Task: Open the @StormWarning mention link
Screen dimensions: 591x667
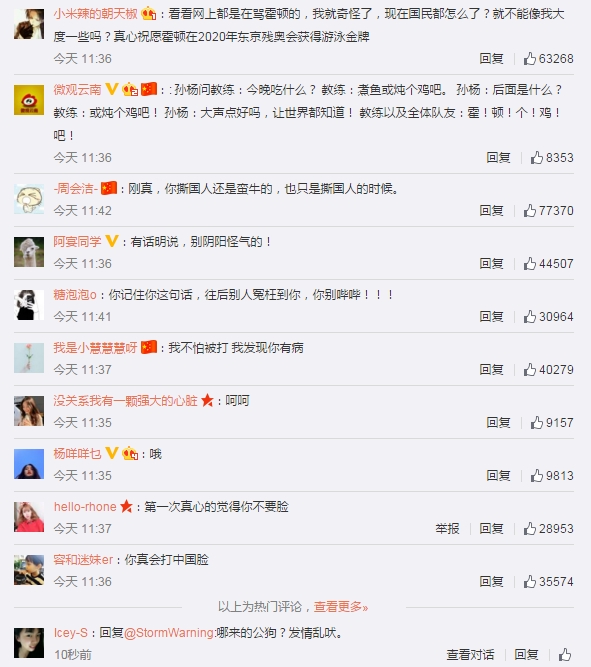Action: pos(168,633)
